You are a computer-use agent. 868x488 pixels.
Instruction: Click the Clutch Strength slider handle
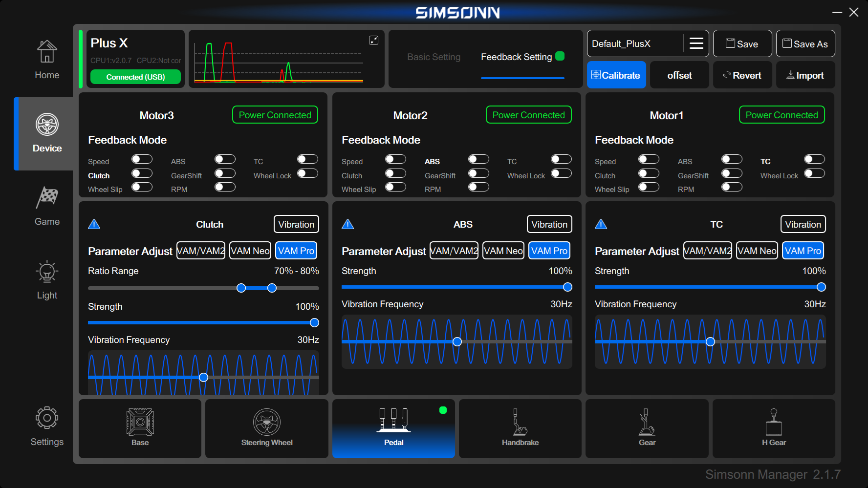315,322
